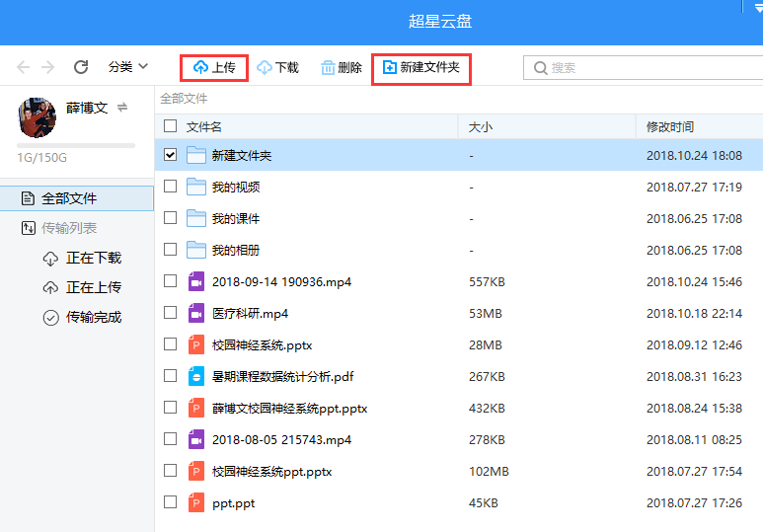Click icon of 薛博文校园神经系统ppt.pptx
Image resolution: width=763 pixels, height=532 pixels.
[x=196, y=408]
